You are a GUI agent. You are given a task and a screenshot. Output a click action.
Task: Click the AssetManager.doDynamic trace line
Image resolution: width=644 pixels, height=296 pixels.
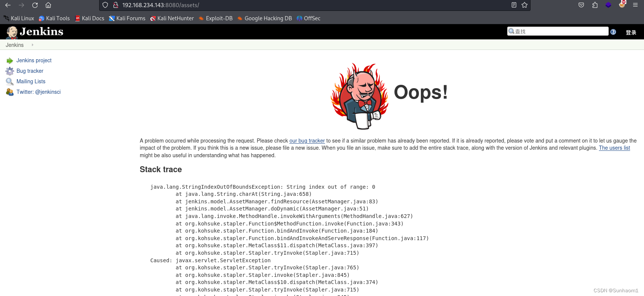(x=272, y=209)
